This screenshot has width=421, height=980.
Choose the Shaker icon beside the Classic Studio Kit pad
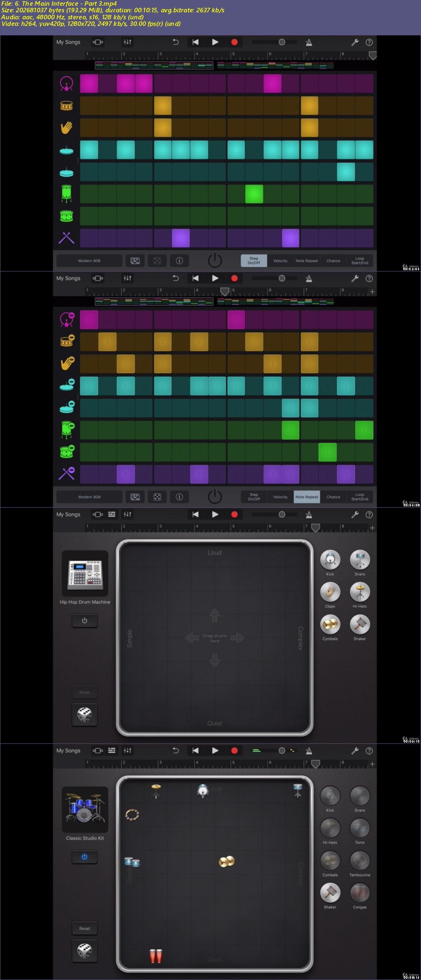click(x=330, y=893)
